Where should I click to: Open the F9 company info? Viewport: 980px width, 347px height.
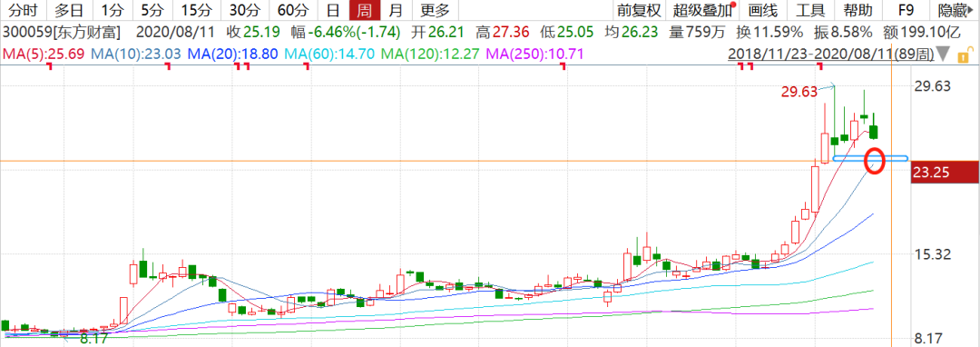pyautogui.click(x=906, y=10)
